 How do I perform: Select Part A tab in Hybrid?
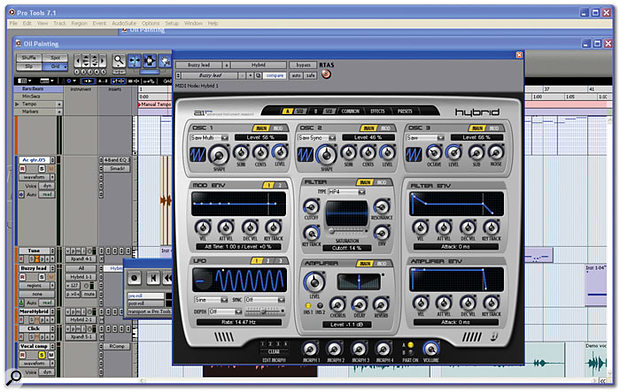[x=286, y=111]
